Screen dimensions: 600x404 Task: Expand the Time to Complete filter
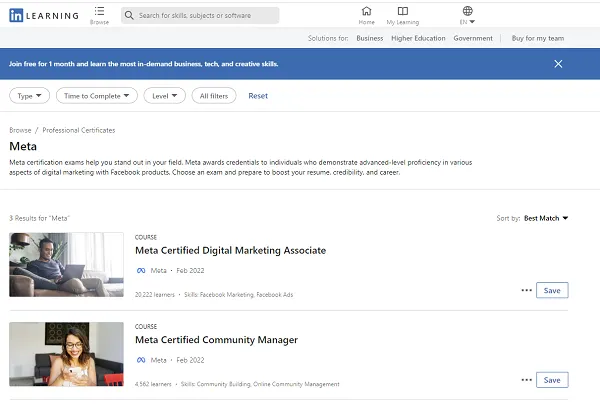(97, 96)
